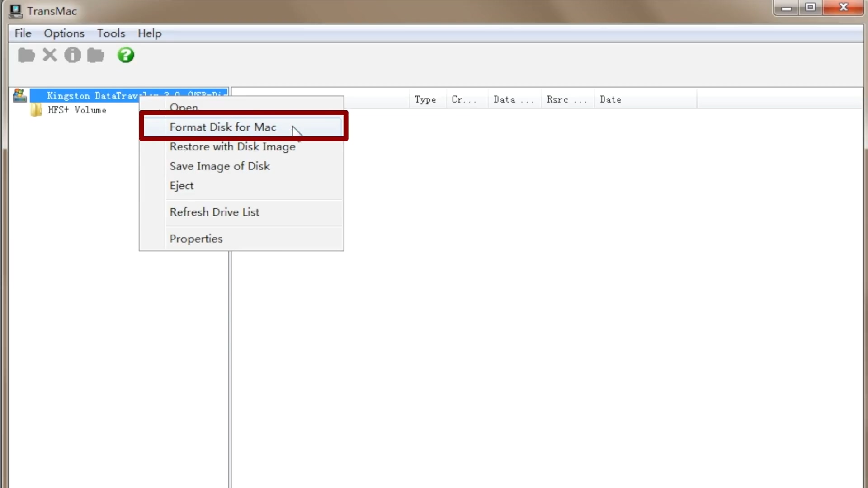Open the Options menu

tap(64, 33)
